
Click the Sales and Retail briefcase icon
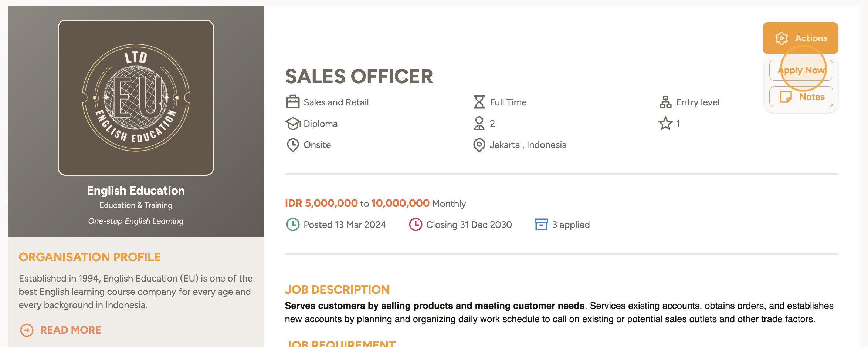(293, 102)
